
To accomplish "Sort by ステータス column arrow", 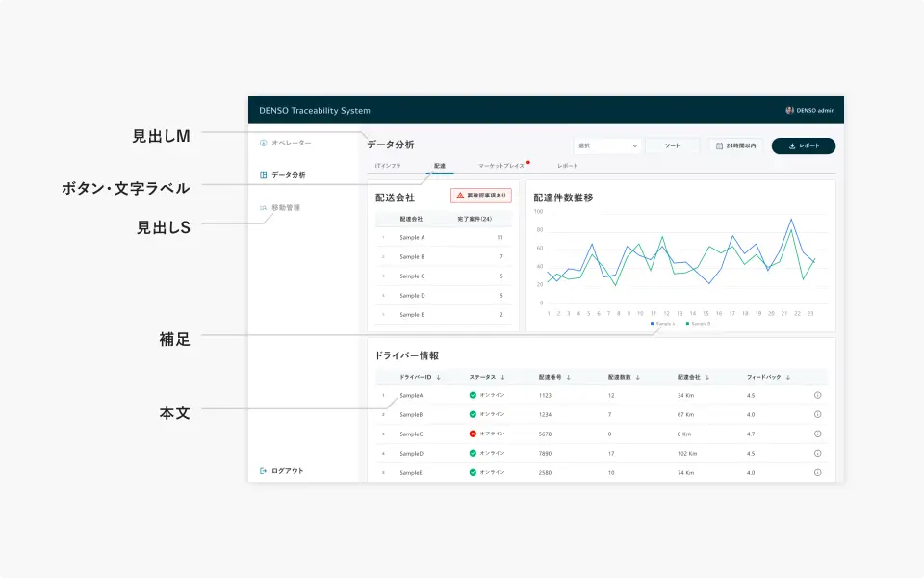I will [x=502, y=377].
